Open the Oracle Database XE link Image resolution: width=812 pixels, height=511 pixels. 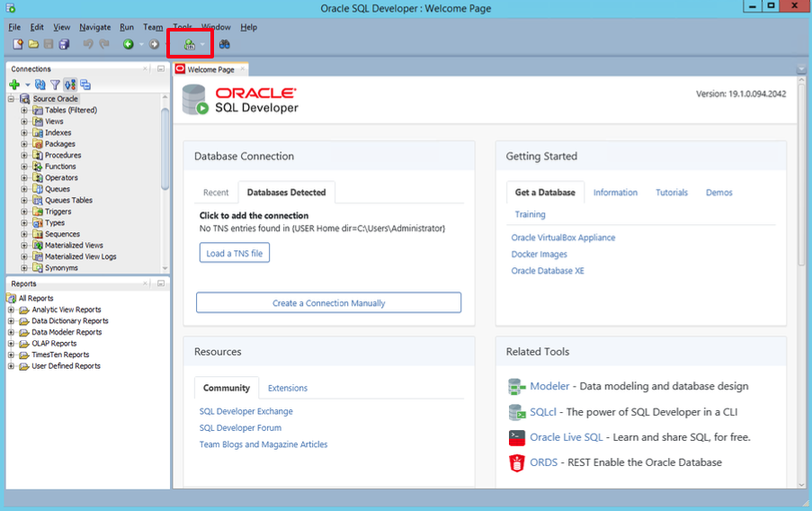click(548, 271)
